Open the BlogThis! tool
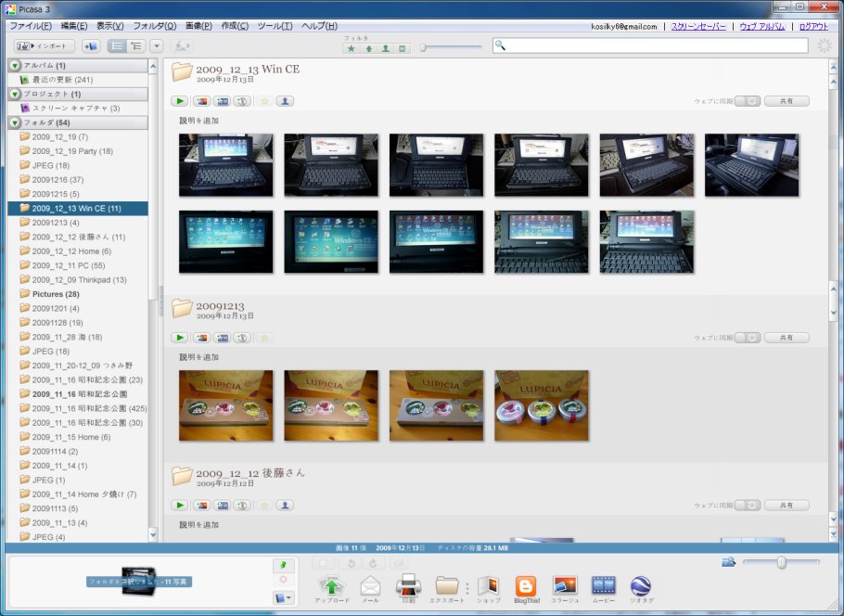The image size is (844, 616). (527, 584)
